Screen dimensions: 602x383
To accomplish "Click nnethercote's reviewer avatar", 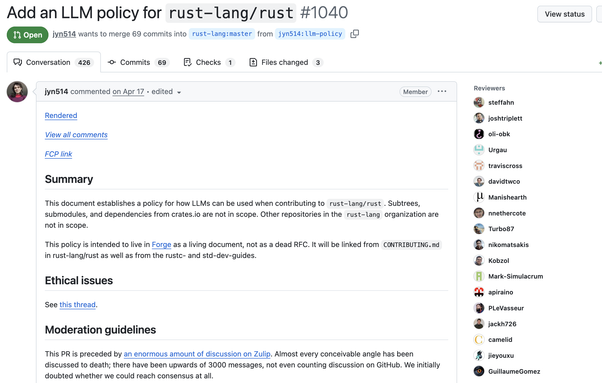I will click(x=479, y=213).
